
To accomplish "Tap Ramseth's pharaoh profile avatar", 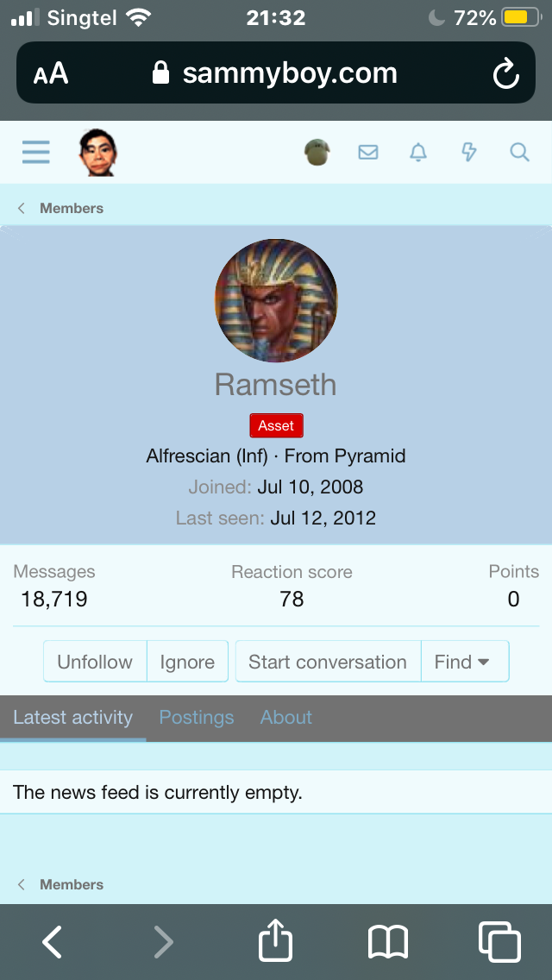I will click(x=276, y=300).
